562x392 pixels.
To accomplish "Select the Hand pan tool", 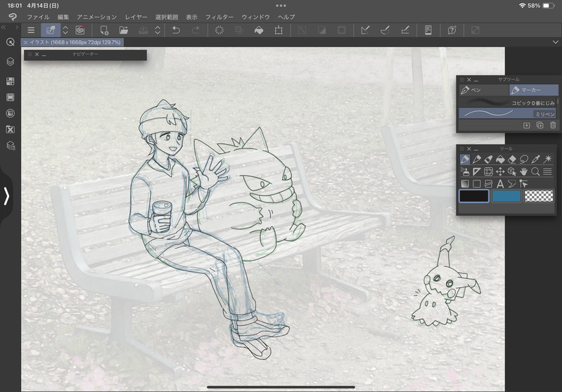I will click(x=524, y=171).
